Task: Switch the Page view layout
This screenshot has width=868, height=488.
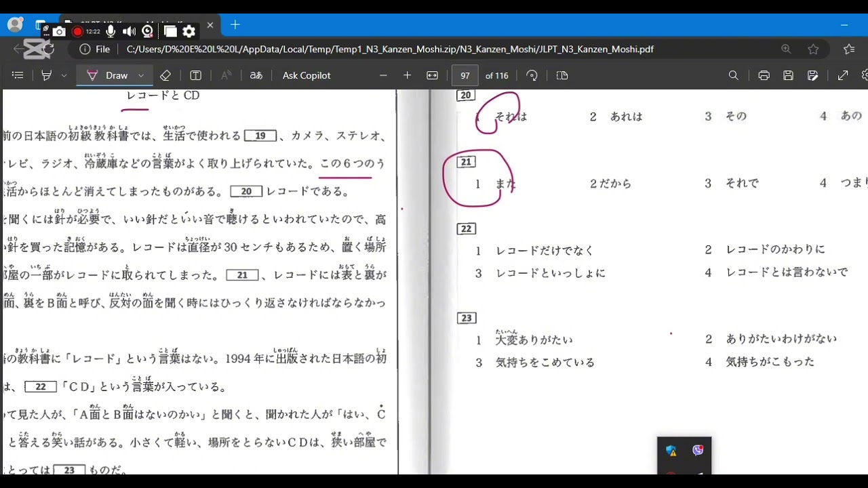Action: click(562, 75)
